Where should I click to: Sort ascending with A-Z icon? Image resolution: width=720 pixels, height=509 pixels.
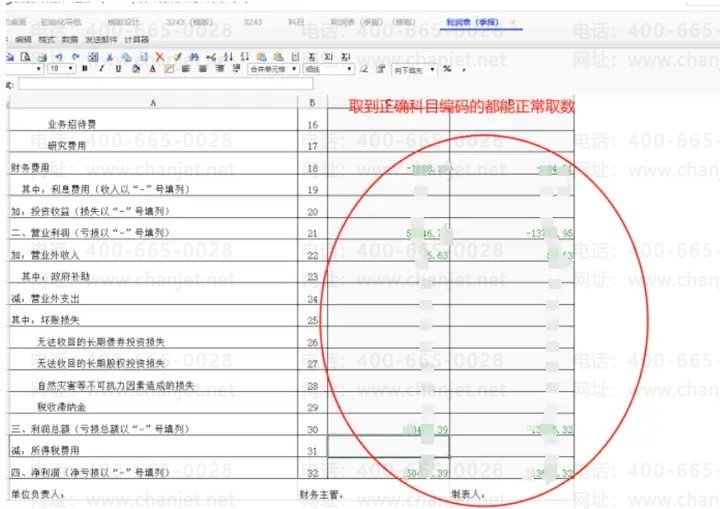(228, 57)
